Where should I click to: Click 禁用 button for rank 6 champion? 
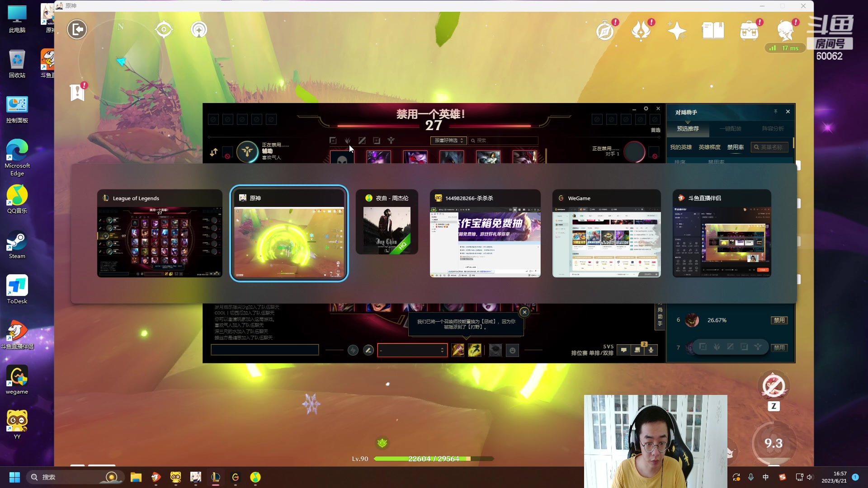(779, 320)
